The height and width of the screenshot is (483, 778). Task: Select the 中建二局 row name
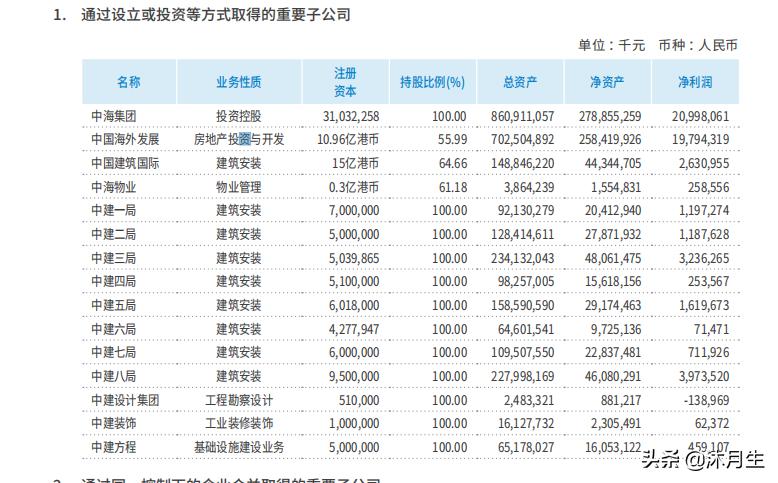(114, 234)
